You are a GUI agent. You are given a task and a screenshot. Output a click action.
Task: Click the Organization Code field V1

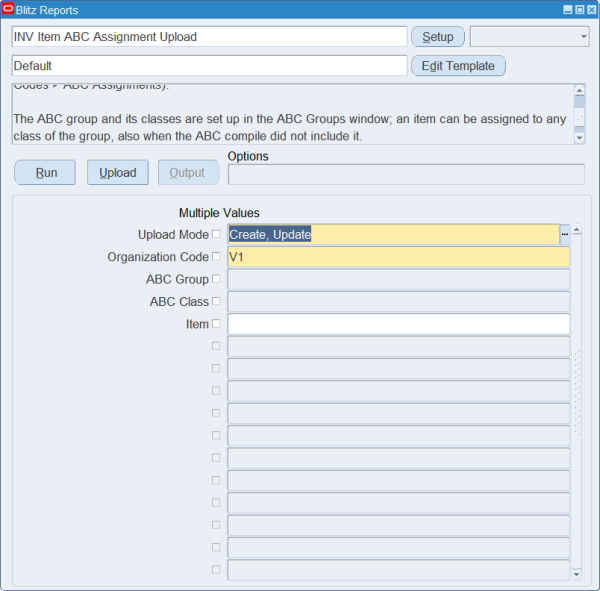tap(398, 256)
